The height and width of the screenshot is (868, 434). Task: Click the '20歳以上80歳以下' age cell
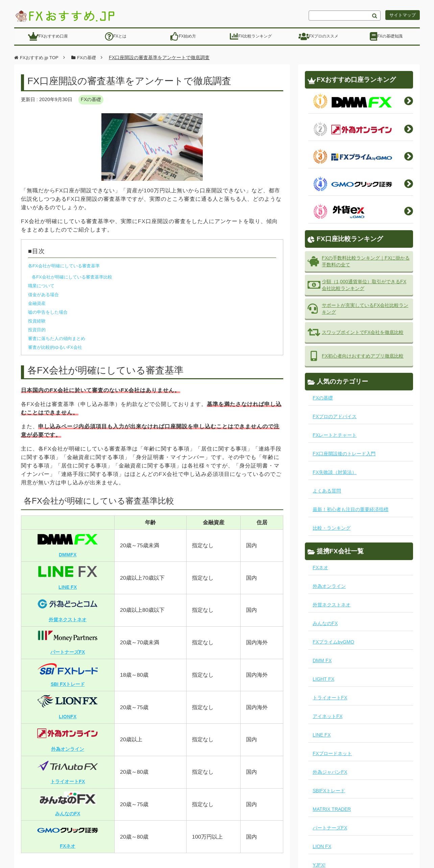click(x=150, y=610)
